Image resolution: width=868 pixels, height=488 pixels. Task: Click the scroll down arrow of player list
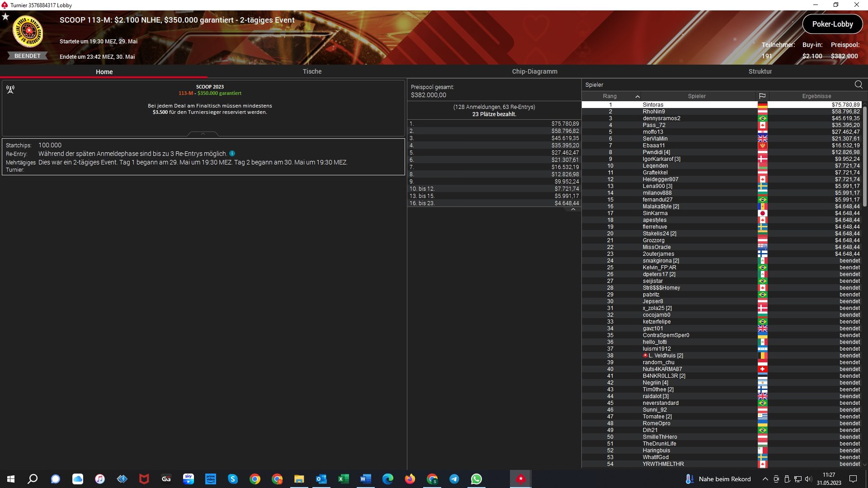coord(865,465)
